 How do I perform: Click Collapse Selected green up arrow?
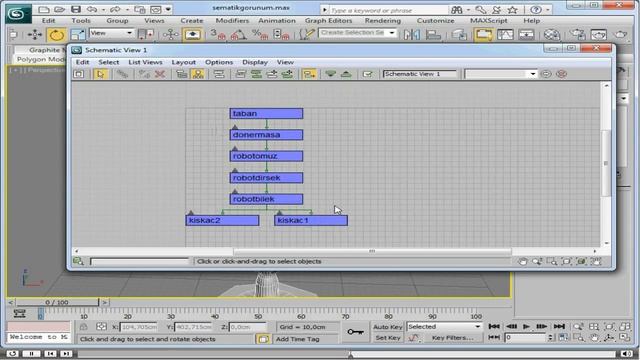coord(346,74)
